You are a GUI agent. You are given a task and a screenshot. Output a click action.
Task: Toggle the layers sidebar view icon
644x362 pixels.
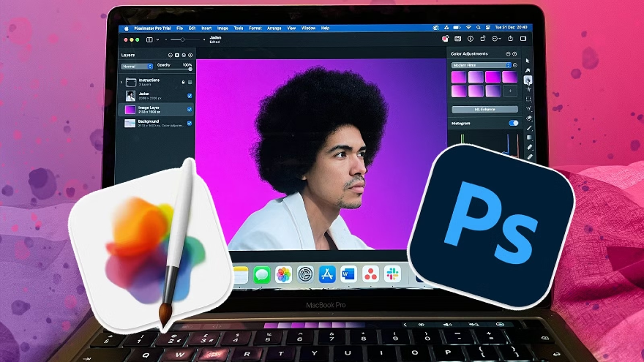tap(149, 39)
